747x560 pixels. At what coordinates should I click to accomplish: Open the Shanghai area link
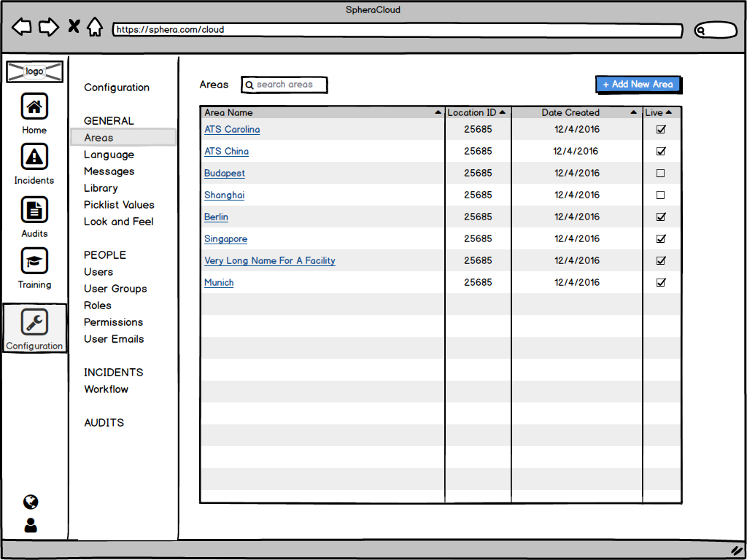point(225,195)
